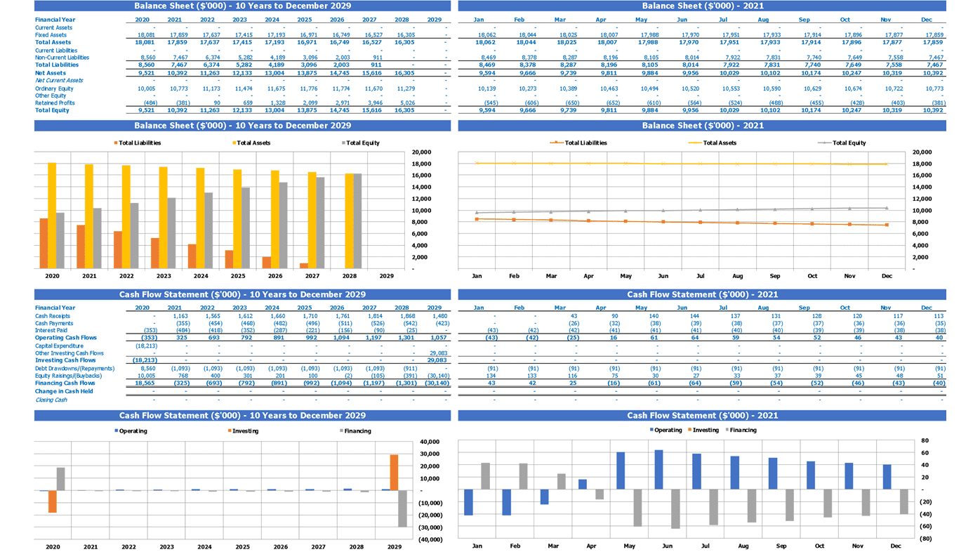980x552 pixels.
Task: Select the Operating Cash Flows row label
Action: click(65, 338)
